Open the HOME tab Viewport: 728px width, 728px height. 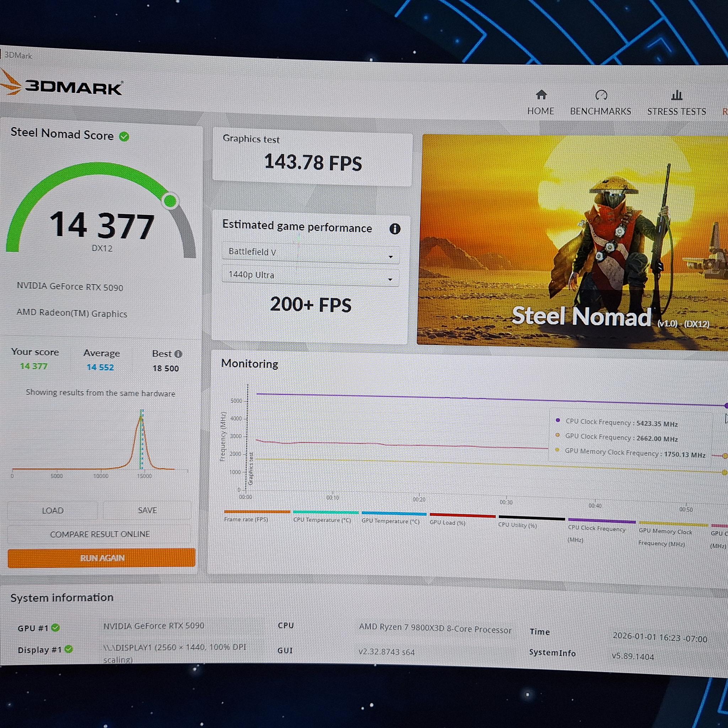541,102
